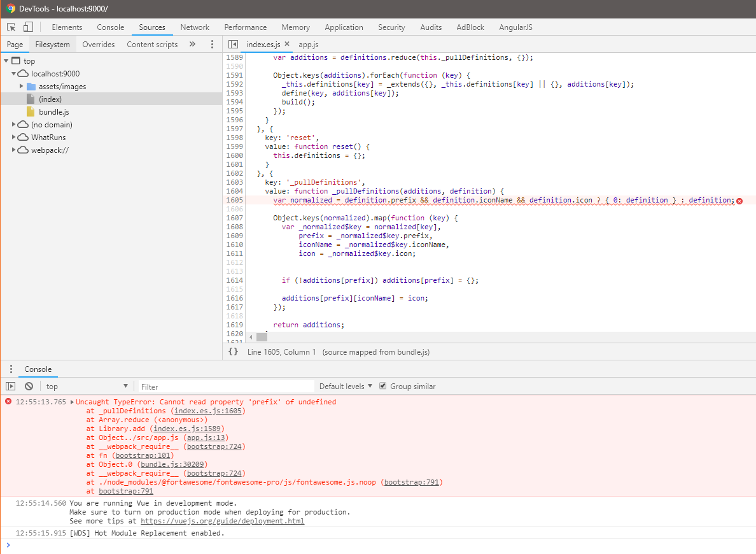Switch to the app.js editor tab

click(x=308, y=45)
